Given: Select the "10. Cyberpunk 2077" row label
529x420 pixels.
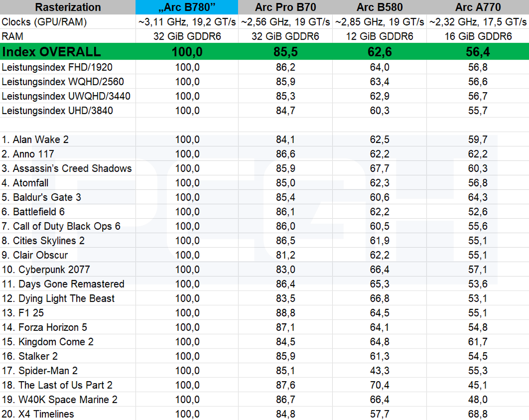Looking at the screenshot, I should click(x=45, y=270).
